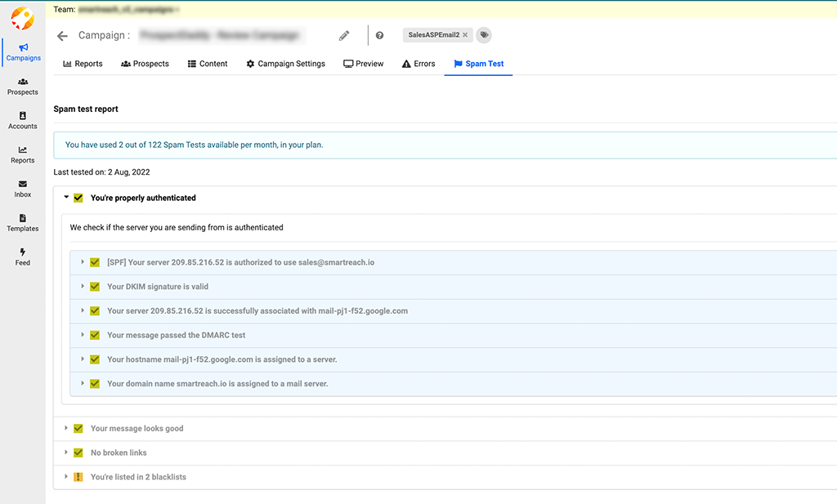Viewport: 837px width, 504px height.
Task: Open Campaigns in the sidebar
Action: coord(23,52)
